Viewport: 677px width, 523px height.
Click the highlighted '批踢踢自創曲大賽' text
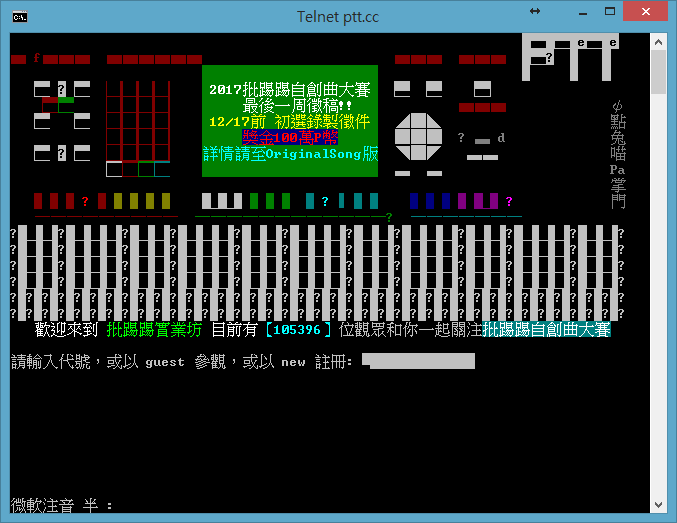546,330
